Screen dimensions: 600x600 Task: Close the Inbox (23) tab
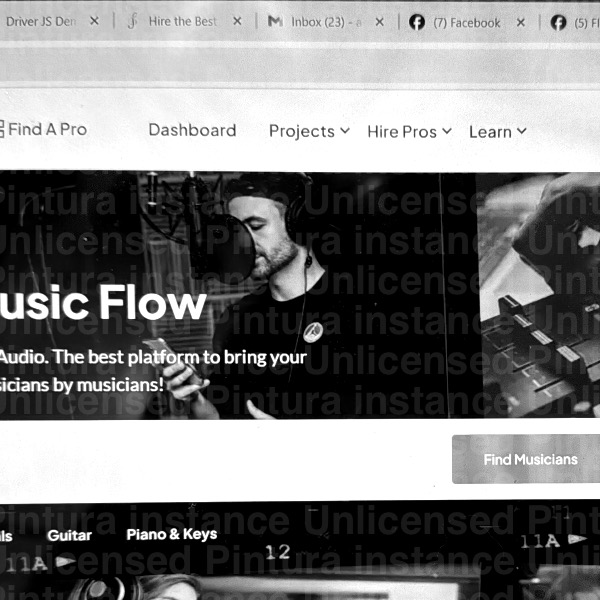click(x=380, y=22)
